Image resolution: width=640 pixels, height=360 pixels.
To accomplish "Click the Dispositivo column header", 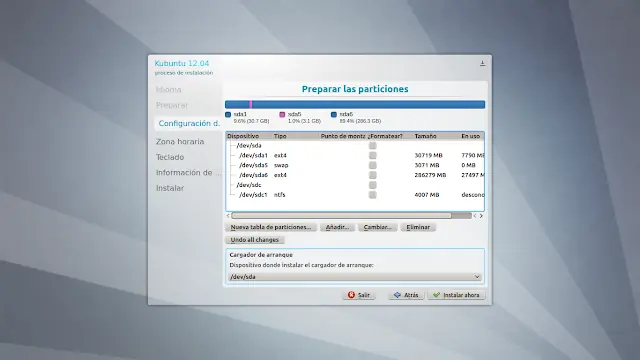I will [250, 136].
